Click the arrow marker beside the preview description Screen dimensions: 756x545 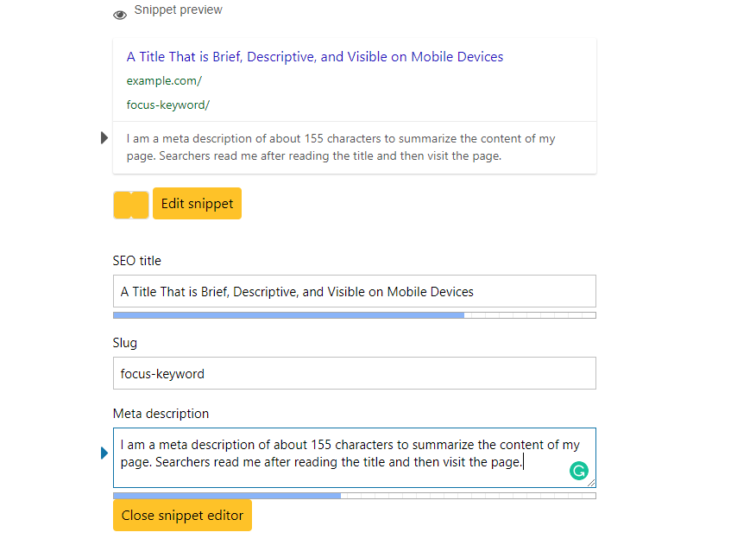coord(104,137)
